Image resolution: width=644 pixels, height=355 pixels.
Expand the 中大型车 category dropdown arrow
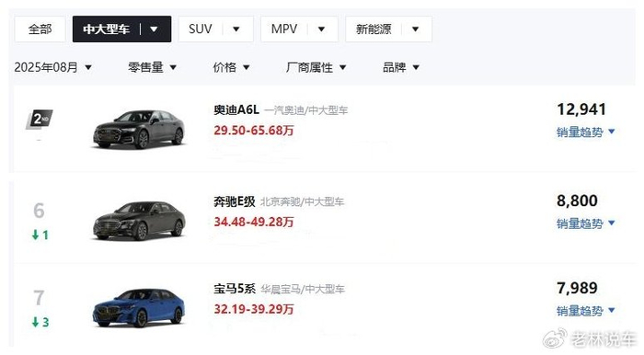point(154,29)
